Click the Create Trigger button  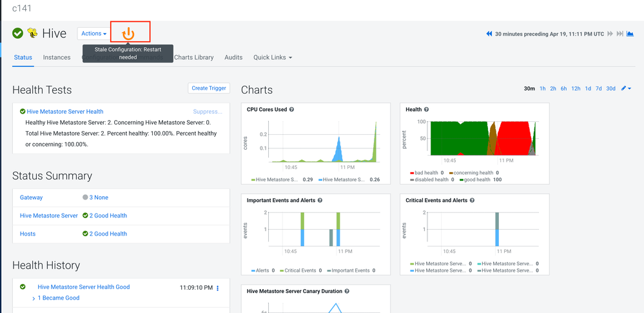(x=209, y=88)
